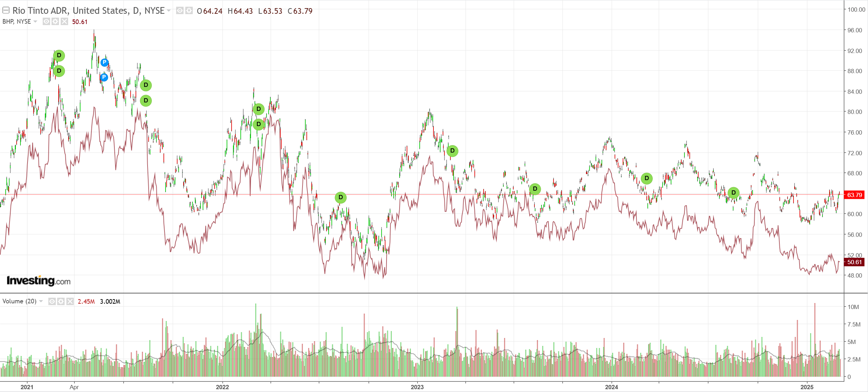Viewport: 868px width, 392px height.
Task: Click the upper blue P marker
Action: click(x=104, y=63)
